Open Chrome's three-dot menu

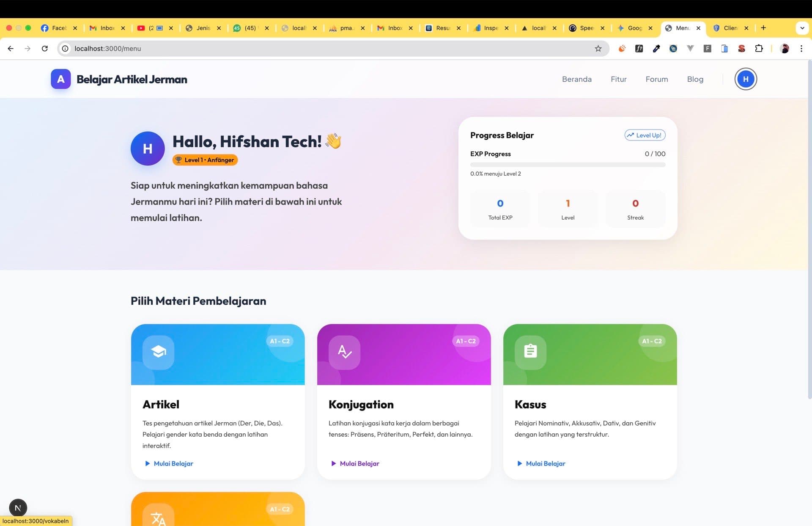click(x=801, y=48)
